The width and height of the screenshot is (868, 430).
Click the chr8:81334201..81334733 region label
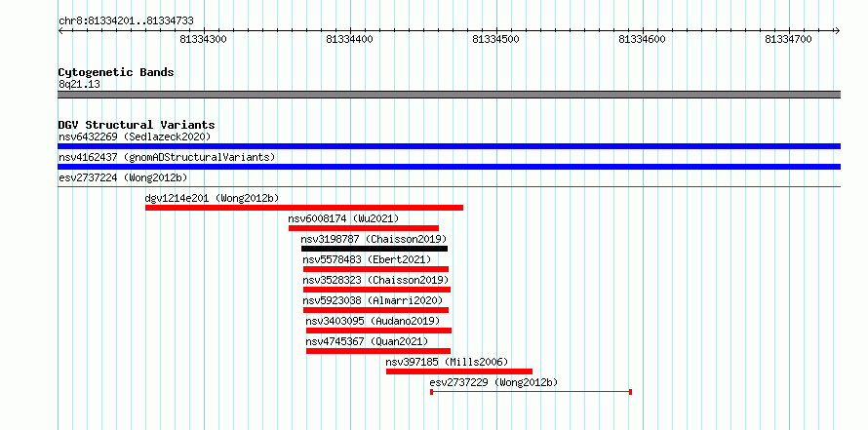126,21
